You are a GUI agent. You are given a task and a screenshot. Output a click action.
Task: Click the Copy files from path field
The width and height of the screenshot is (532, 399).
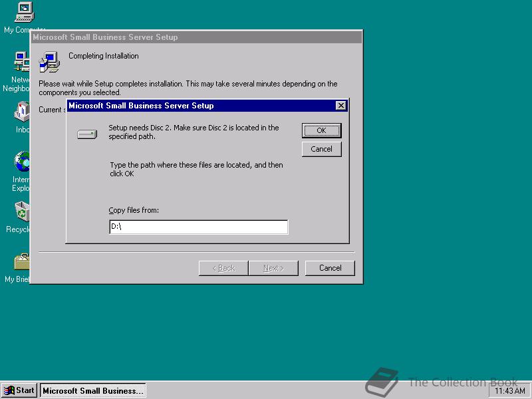coord(198,227)
